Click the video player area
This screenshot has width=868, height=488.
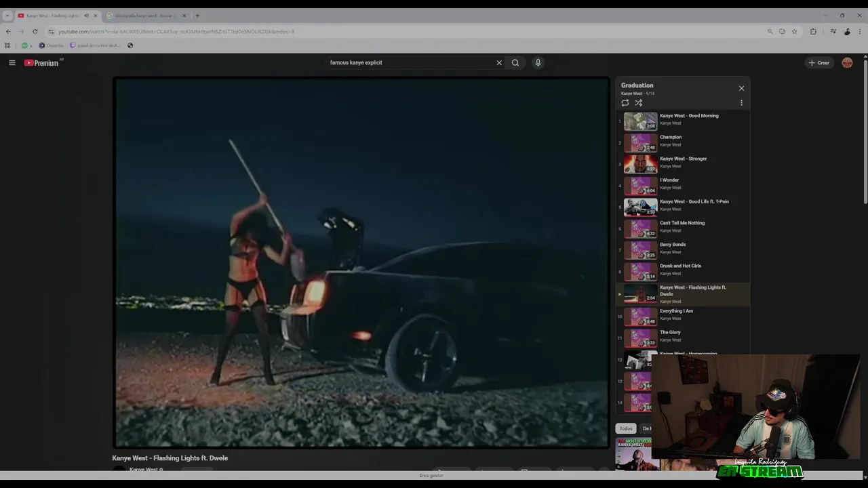tap(361, 262)
